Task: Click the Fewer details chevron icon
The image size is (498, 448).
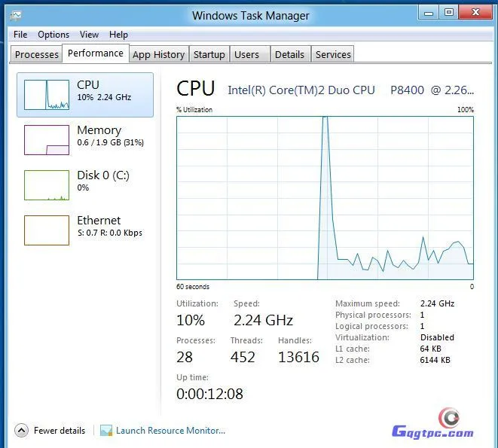Action: point(21,431)
